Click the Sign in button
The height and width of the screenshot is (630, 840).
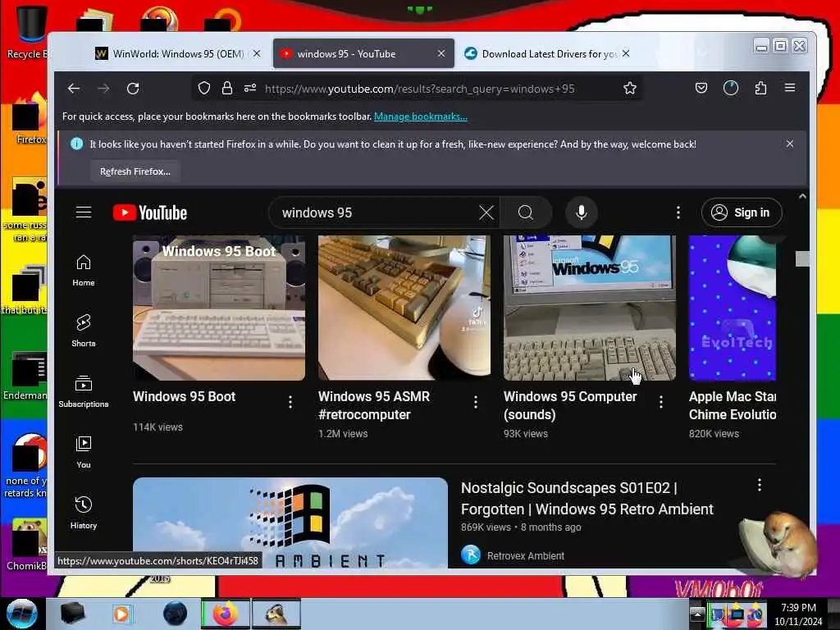click(742, 212)
